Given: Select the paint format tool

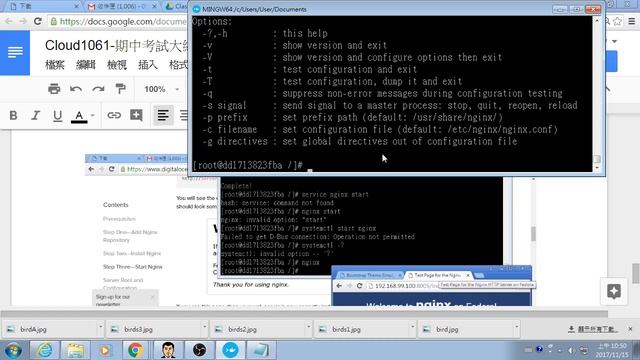Looking at the screenshot, I should click(120, 89).
